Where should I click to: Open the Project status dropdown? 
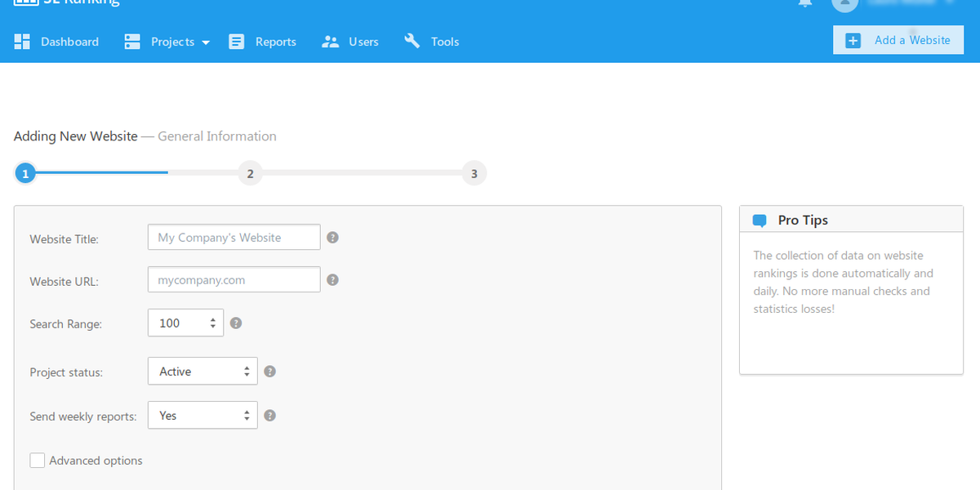tap(203, 372)
